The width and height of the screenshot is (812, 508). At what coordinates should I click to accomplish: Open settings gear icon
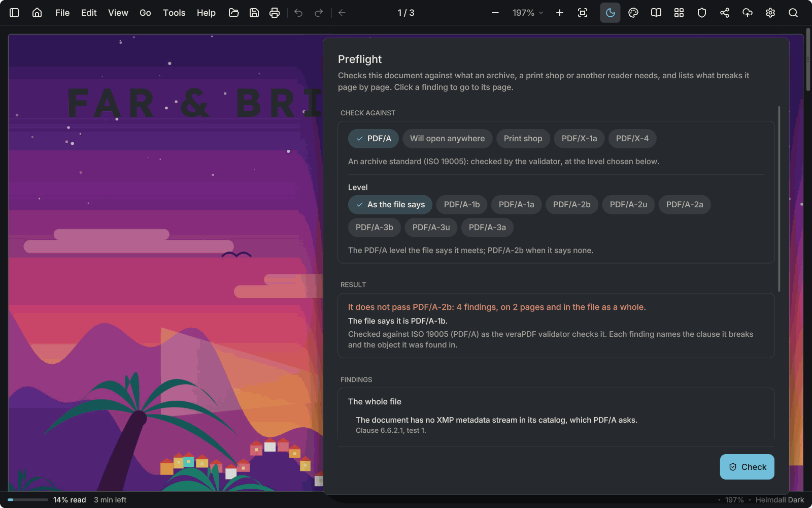770,13
